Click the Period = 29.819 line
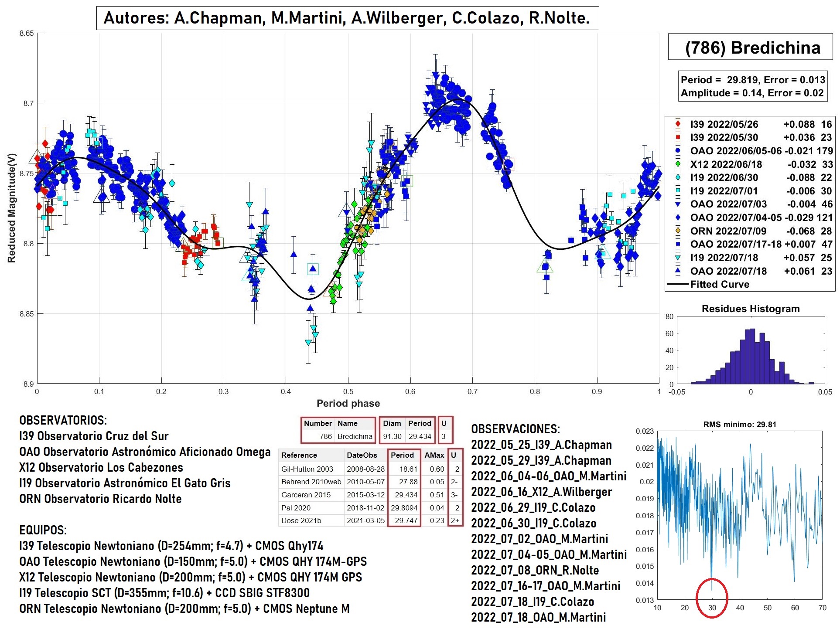This screenshot has height=629, width=840. [x=753, y=80]
